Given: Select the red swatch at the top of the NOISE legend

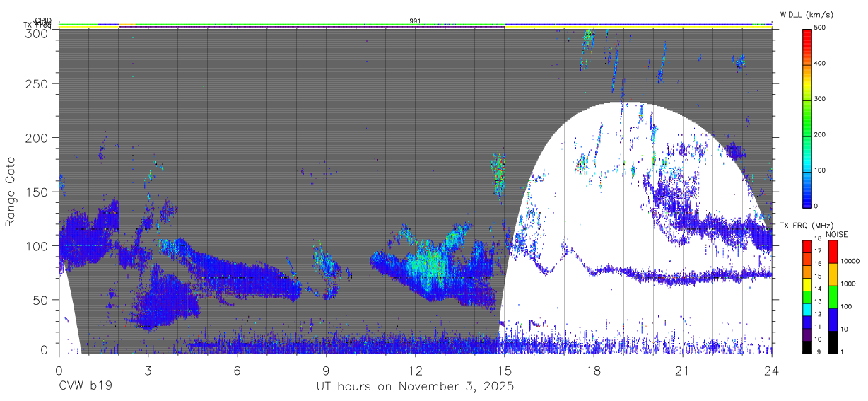Looking at the screenshot, I should point(832,252).
